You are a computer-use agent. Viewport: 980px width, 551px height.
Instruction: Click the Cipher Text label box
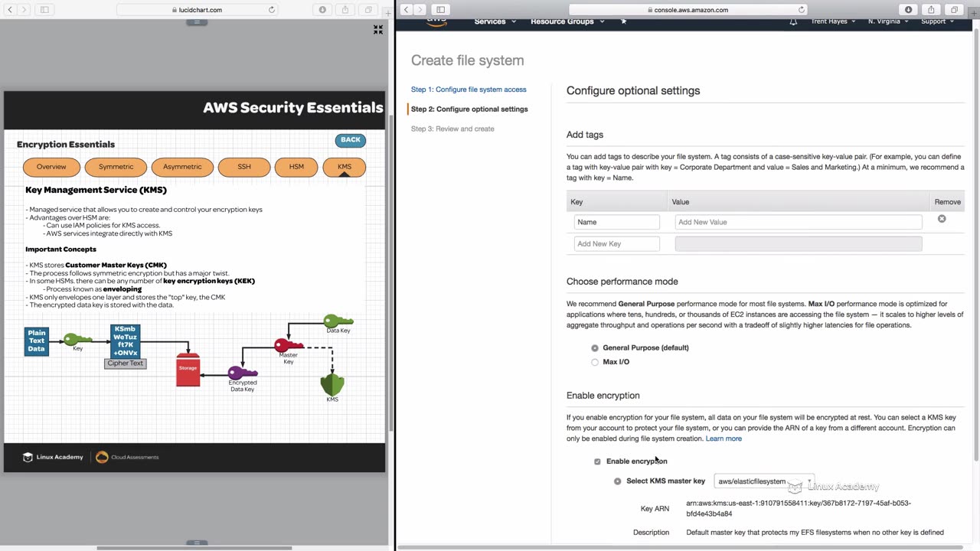tap(126, 364)
